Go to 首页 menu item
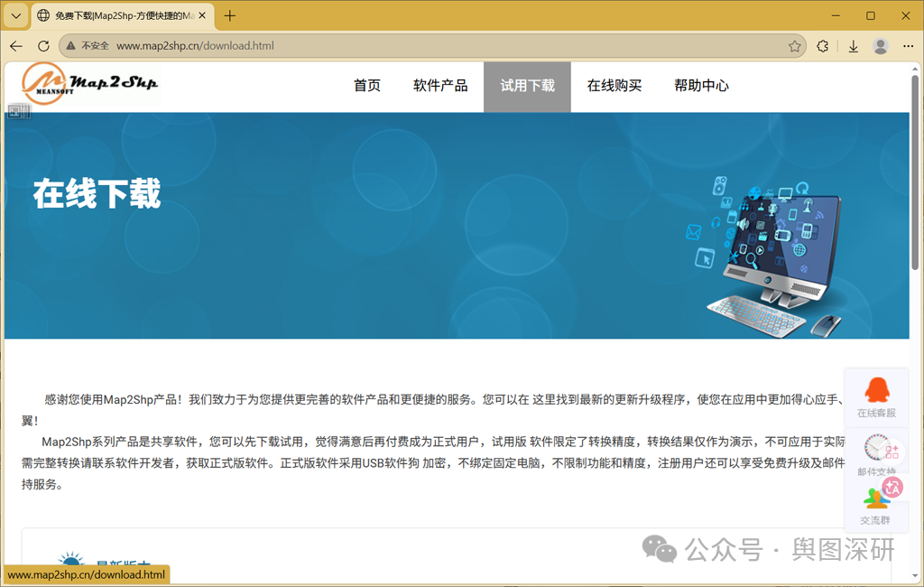 pos(367,86)
